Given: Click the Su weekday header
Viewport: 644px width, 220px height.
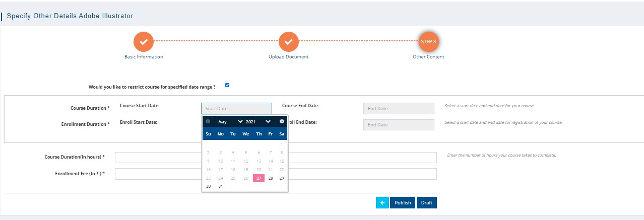Looking at the screenshot, I should 209,134.
